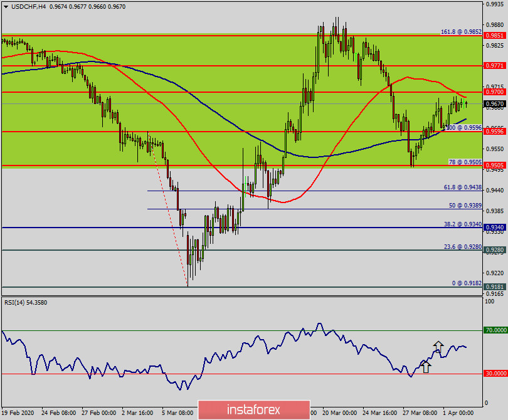Click the lower up-arrow marker in the RSI panel

point(426,367)
